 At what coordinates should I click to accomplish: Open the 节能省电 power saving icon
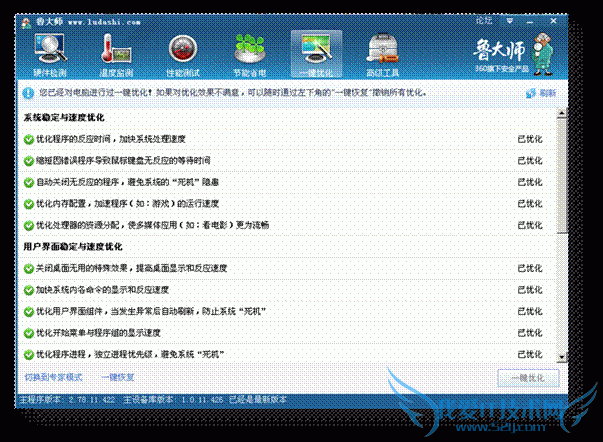250,55
